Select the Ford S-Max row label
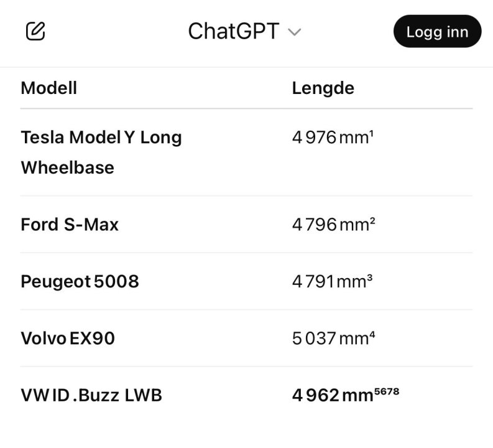The image size is (493, 448). coord(70,225)
